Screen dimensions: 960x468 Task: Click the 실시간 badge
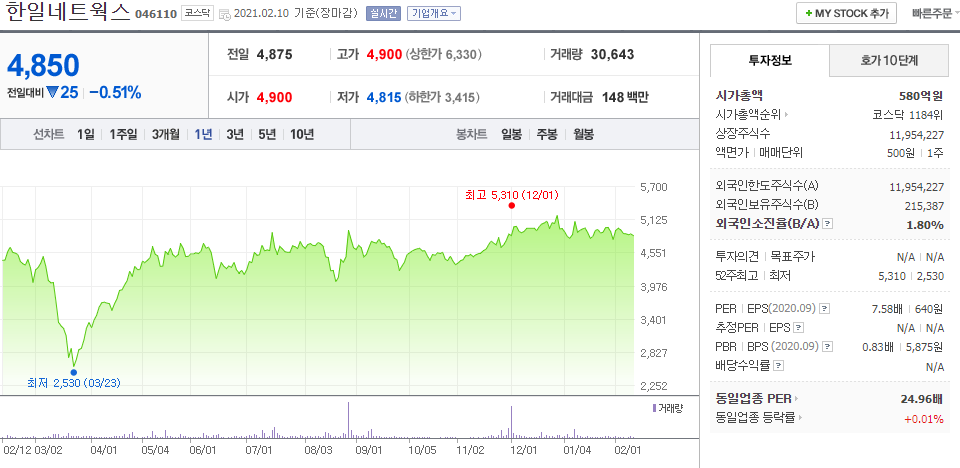(x=383, y=13)
